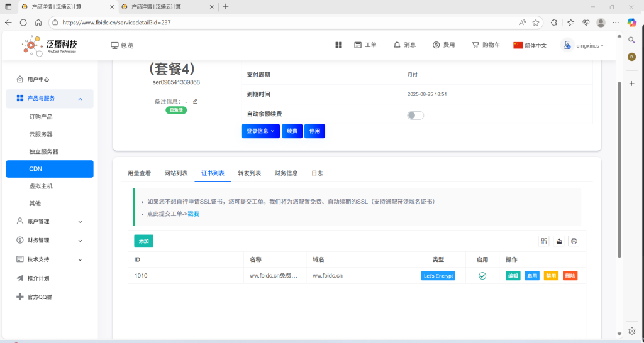Click the table export icon
644x343 pixels.
pyautogui.click(x=558, y=241)
